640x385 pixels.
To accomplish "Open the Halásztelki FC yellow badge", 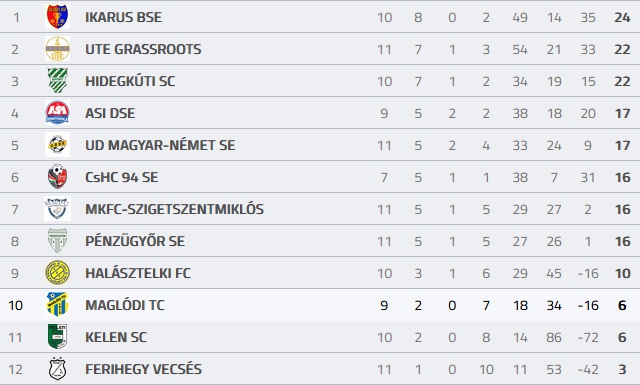I will 57,273.
